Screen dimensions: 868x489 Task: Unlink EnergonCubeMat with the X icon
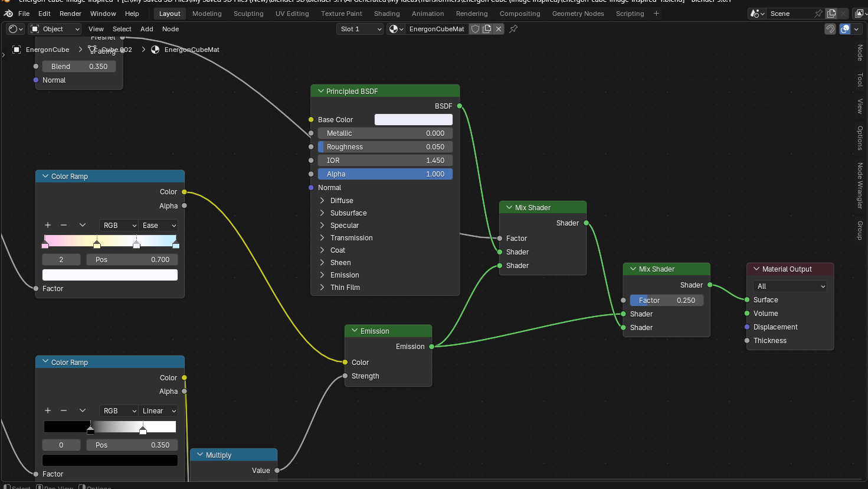point(499,29)
